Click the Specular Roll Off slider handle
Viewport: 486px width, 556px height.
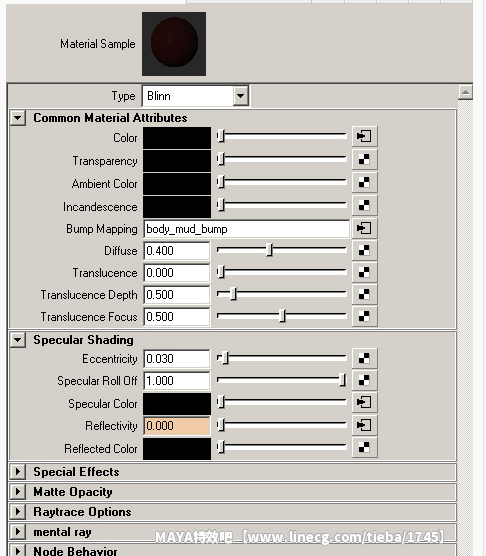(342, 380)
